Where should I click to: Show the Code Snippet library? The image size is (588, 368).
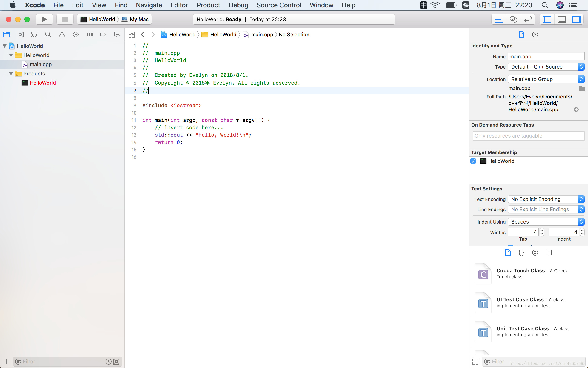click(x=521, y=252)
